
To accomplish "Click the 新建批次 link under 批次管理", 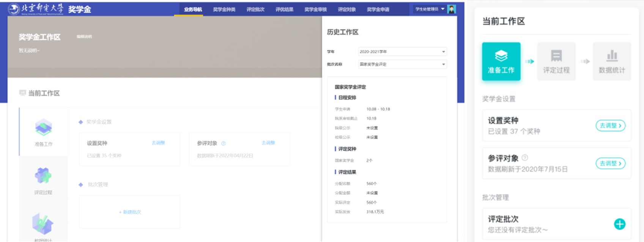I will pyautogui.click(x=130, y=212).
